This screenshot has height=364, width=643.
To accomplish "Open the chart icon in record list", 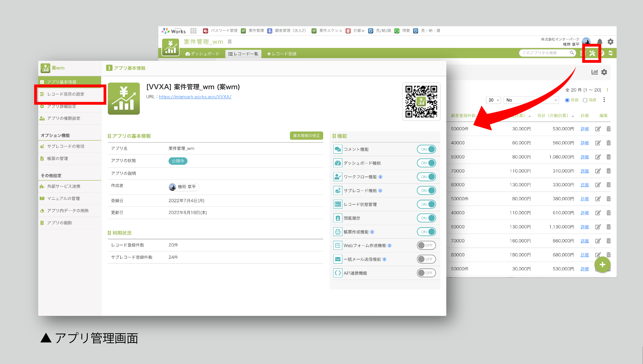I will point(594,72).
